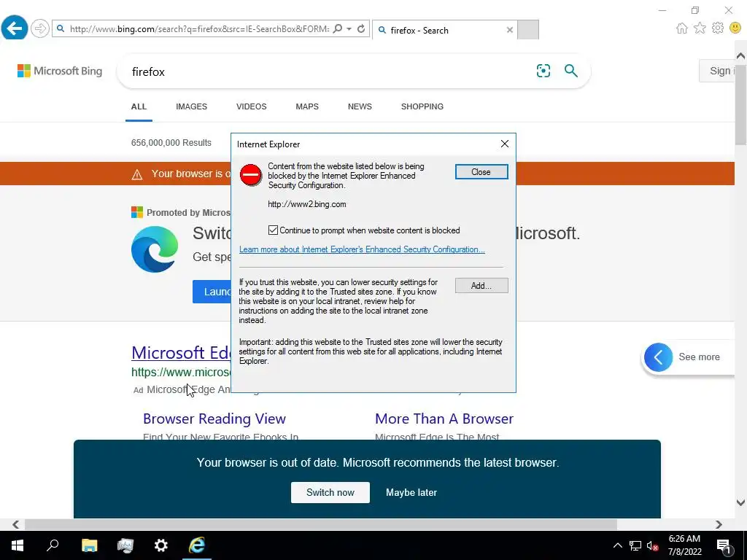Viewport: 747px width, 560px height.
Task: Click the Microsoft Bing logo
Action: (60, 71)
